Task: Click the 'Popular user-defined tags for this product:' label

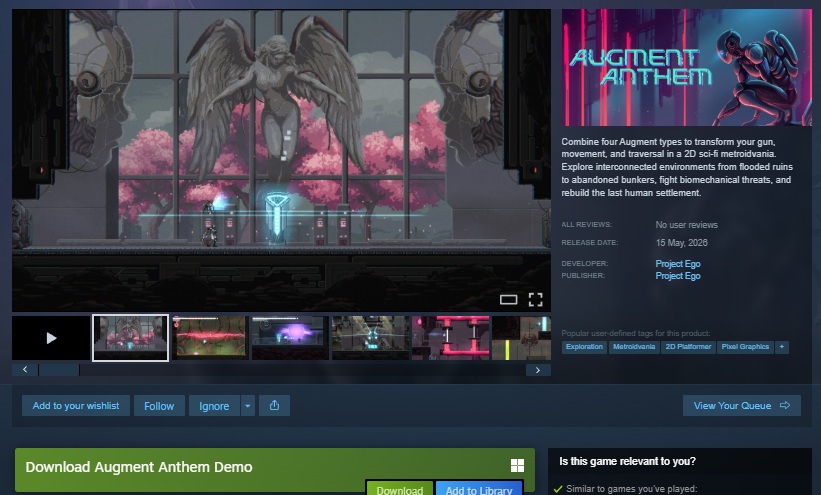Action: click(x=636, y=333)
